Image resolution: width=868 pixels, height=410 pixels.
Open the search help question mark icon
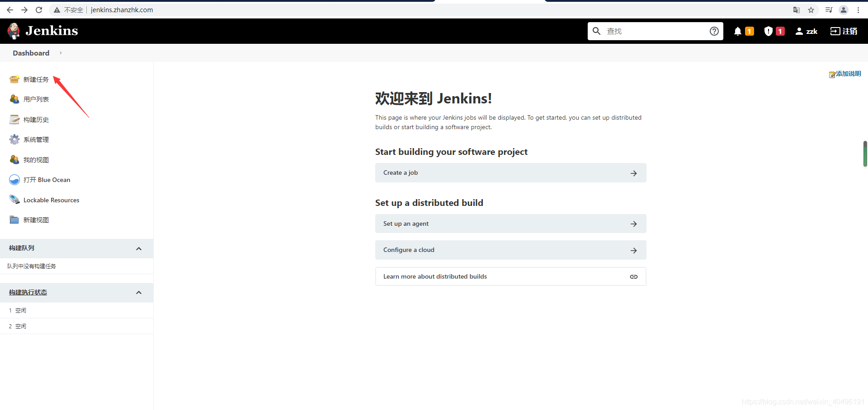pos(714,31)
